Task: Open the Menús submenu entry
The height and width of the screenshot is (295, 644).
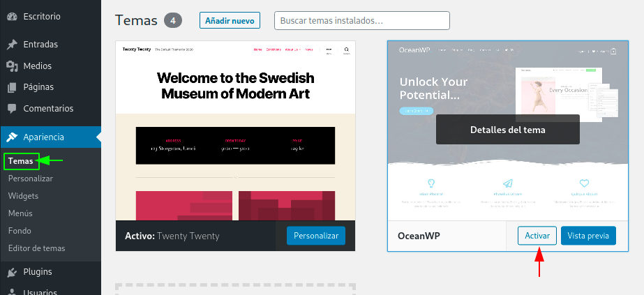Action: (x=20, y=213)
